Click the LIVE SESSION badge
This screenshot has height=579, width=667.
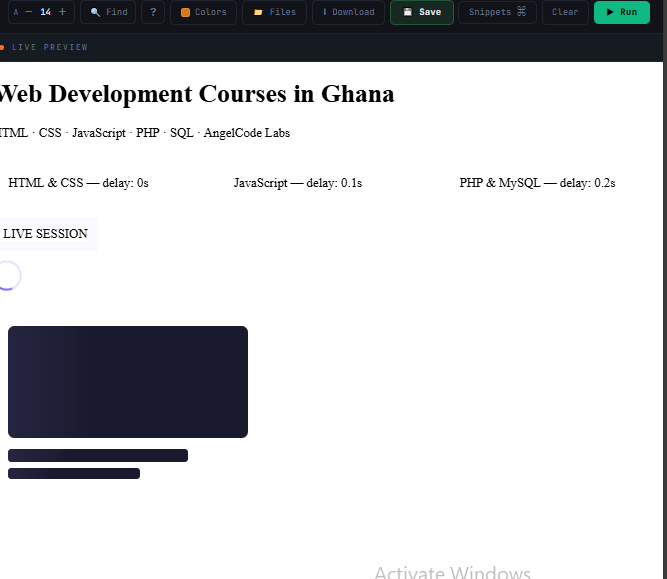pyautogui.click(x=46, y=234)
